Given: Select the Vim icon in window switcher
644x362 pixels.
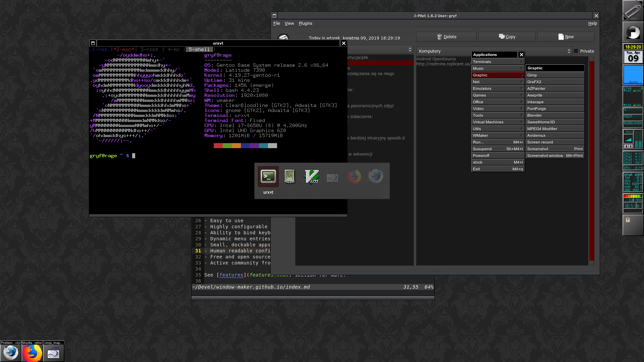Looking at the screenshot, I should [311, 177].
